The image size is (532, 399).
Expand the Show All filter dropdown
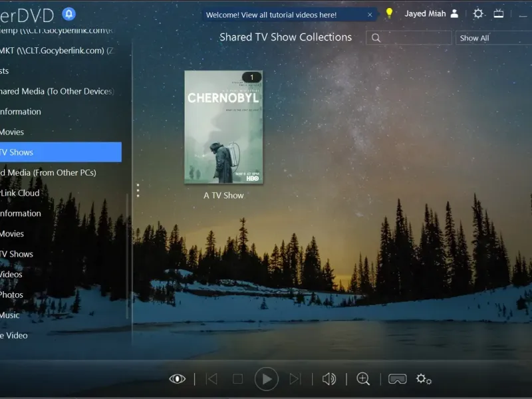(493, 38)
